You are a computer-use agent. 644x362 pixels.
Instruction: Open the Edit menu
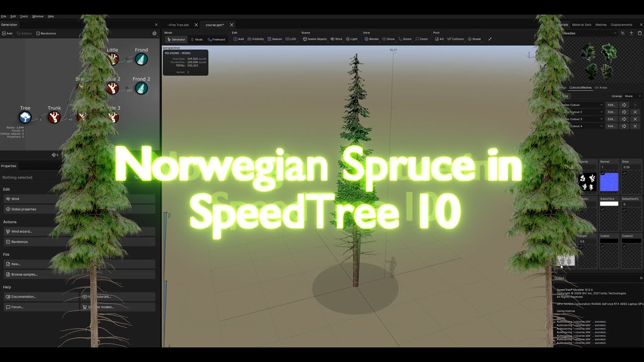point(13,16)
